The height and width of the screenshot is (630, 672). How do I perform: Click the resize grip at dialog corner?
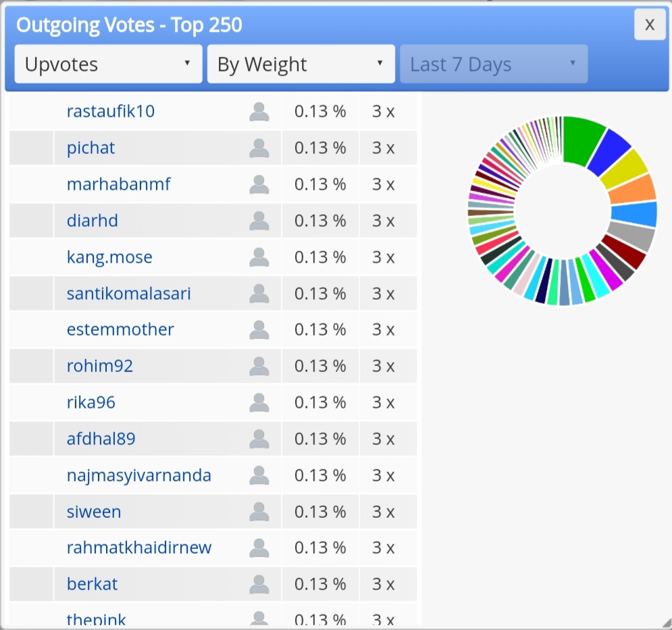point(667,625)
